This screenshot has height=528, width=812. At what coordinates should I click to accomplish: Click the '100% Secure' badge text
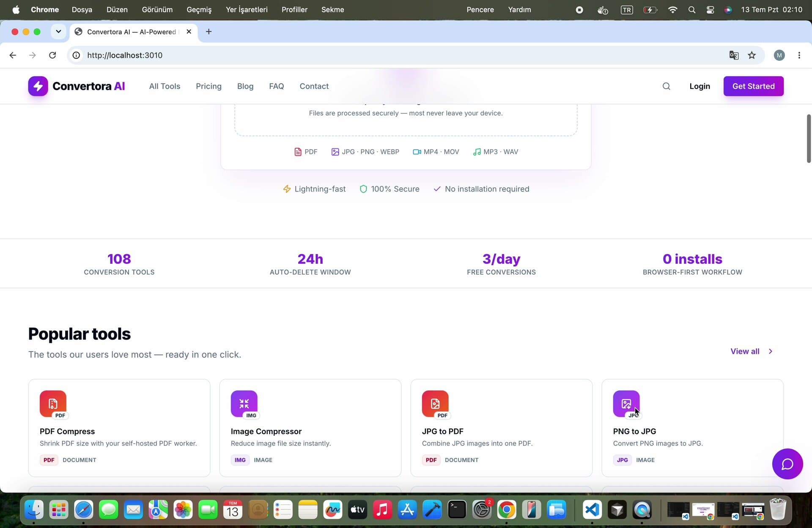click(395, 189)
